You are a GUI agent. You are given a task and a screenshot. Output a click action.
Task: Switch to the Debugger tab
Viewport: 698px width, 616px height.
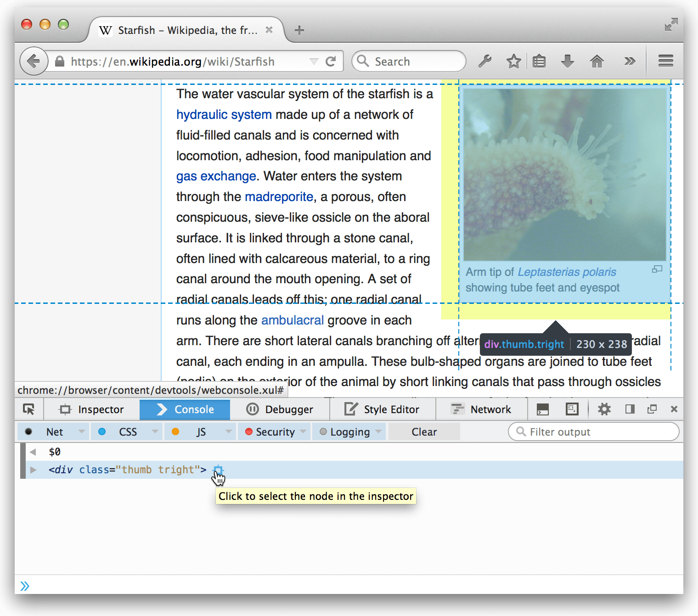(280, 409)
